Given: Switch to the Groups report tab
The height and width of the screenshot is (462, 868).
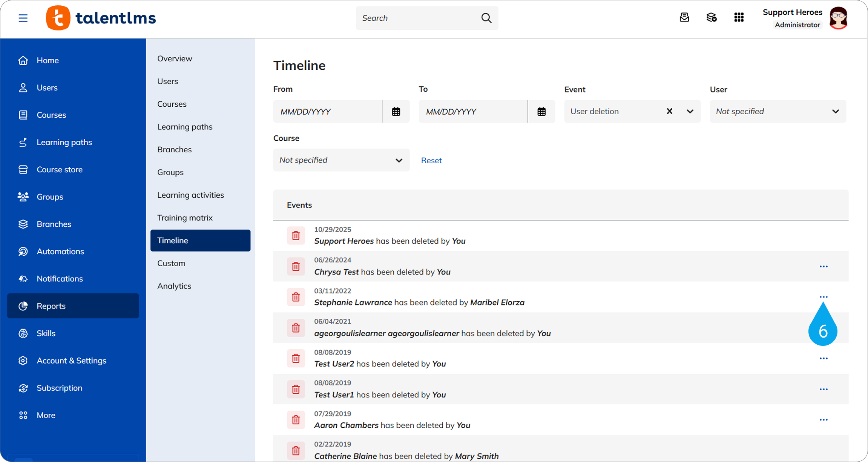Looking at the screenshot, I should coord(200,172).
